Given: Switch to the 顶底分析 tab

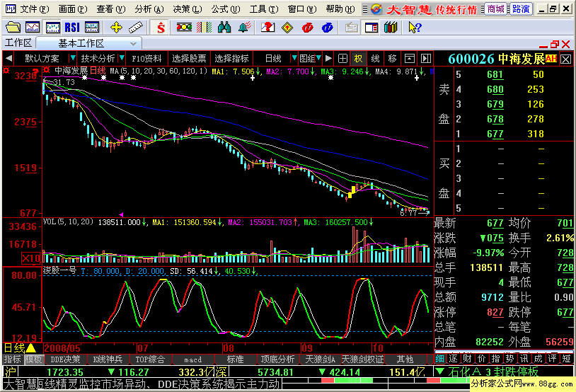Looking at the screenshot, I should pos(277,359).
